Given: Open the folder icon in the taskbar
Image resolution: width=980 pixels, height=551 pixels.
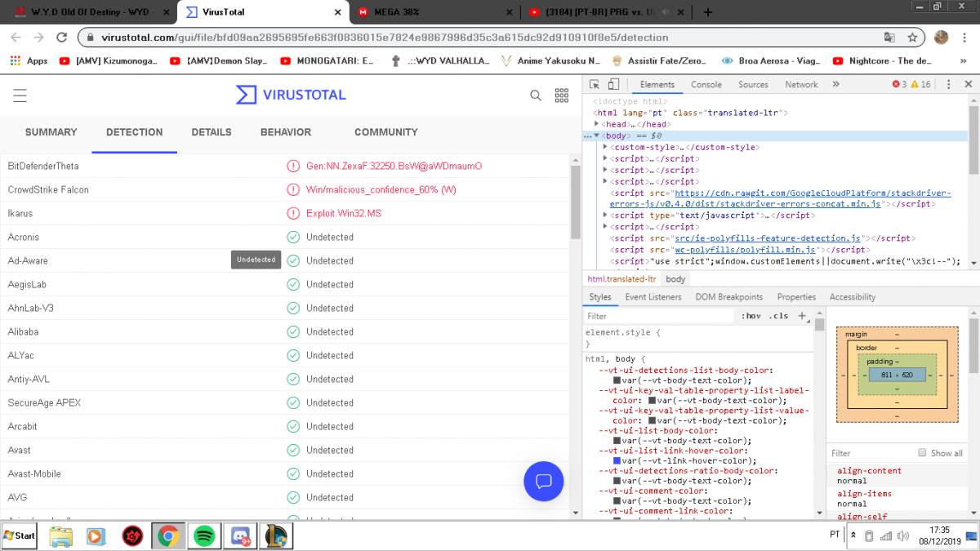Looking at the screenshot, I should [x=61, y=536].
